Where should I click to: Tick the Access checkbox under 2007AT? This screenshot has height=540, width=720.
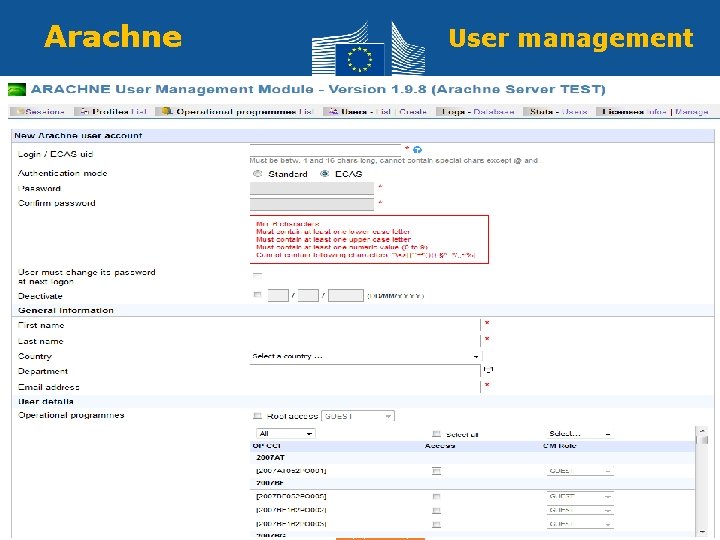[x=436, y=471]
